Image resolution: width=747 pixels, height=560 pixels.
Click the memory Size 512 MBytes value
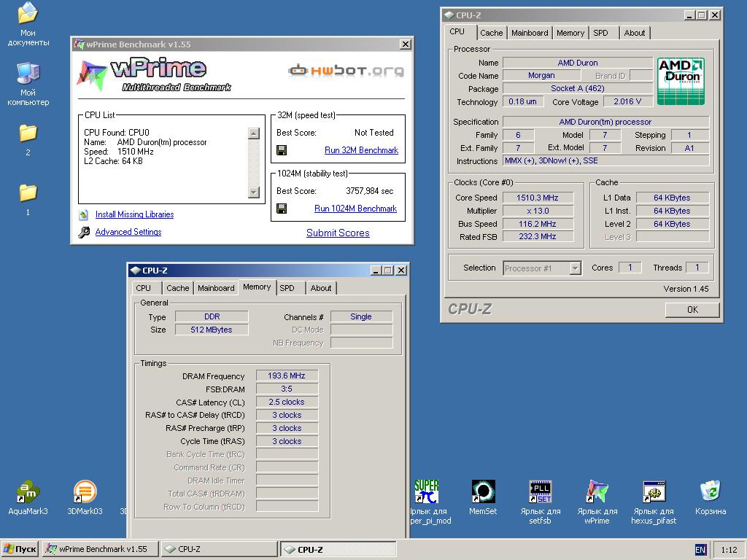click(212, 330)
